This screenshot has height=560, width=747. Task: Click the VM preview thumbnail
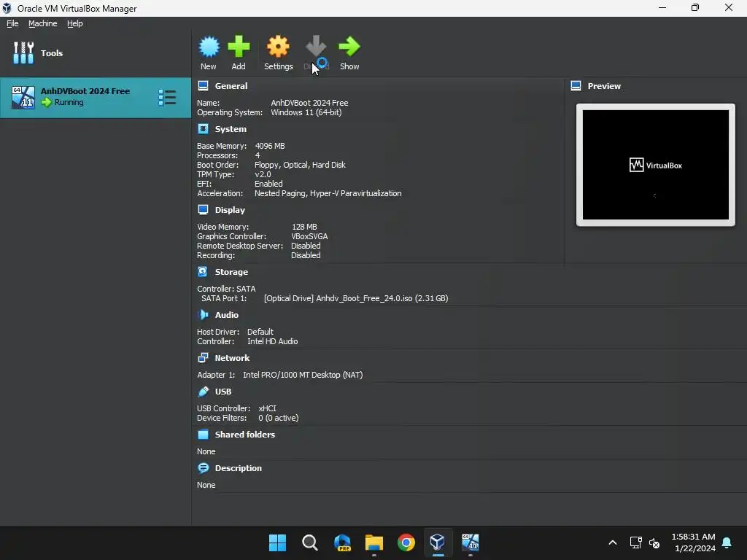(x=656, y=165)
